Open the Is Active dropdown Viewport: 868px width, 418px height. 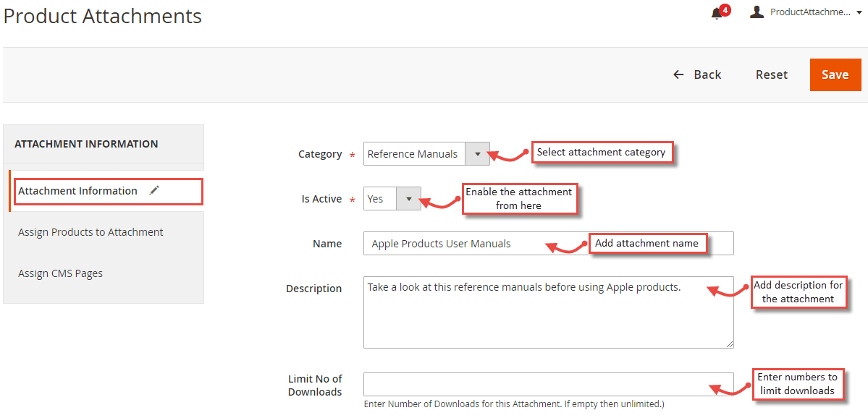click(x=392, y=198)
